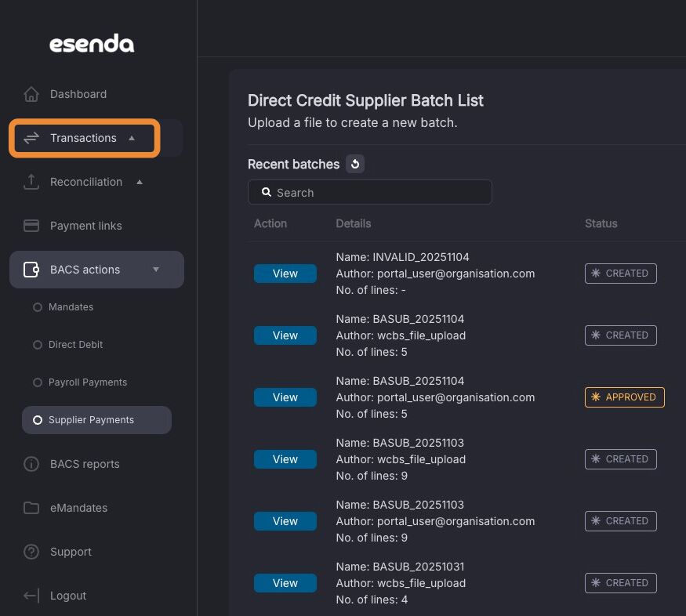Click the eMandates folder icon
686x616 pixels.
[31, 508]
